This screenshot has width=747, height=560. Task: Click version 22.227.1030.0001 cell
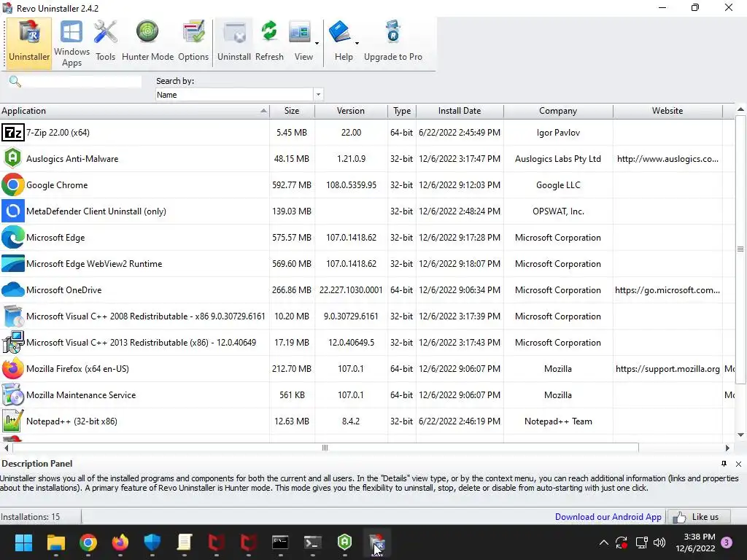pos(351,289)
